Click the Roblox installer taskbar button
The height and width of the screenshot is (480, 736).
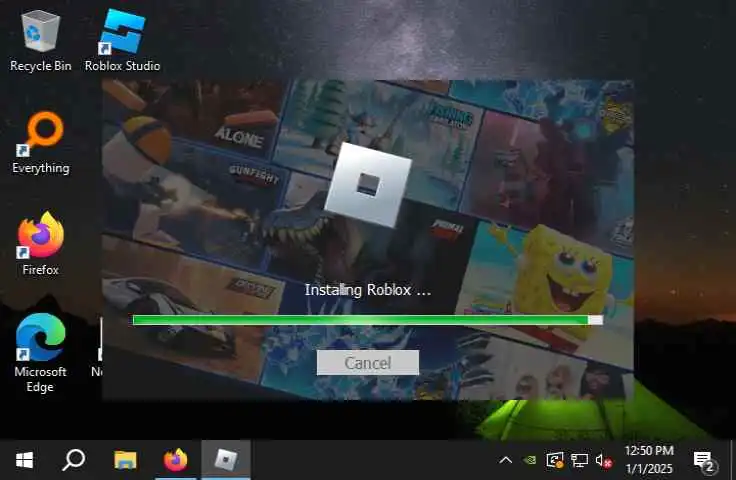point(226,460)
